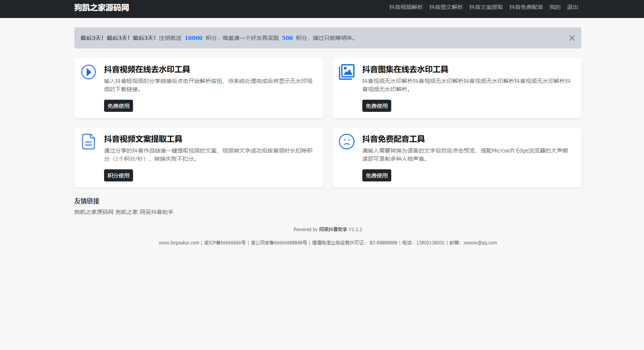
Task: Open 抖音视频解析 in the top navigation
Action: tap(406, 7)
